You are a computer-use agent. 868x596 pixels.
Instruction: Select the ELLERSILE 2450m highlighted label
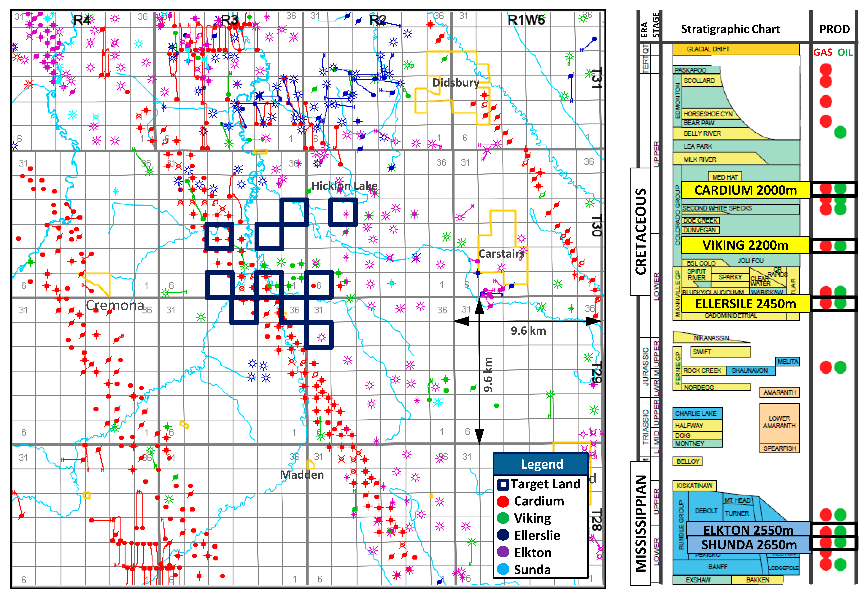745,304
